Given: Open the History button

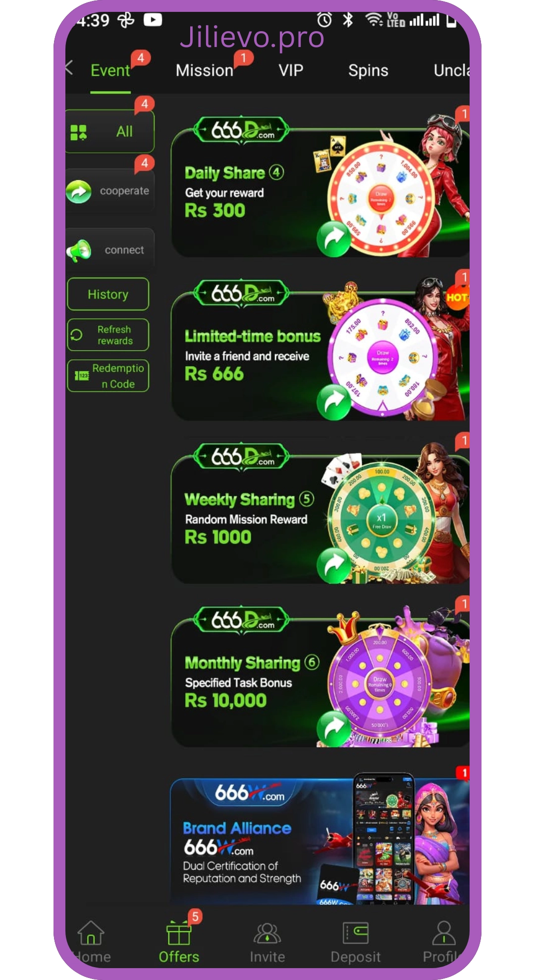Looking at the screenshot, I should pyautogui.click(x=108, y=294).
